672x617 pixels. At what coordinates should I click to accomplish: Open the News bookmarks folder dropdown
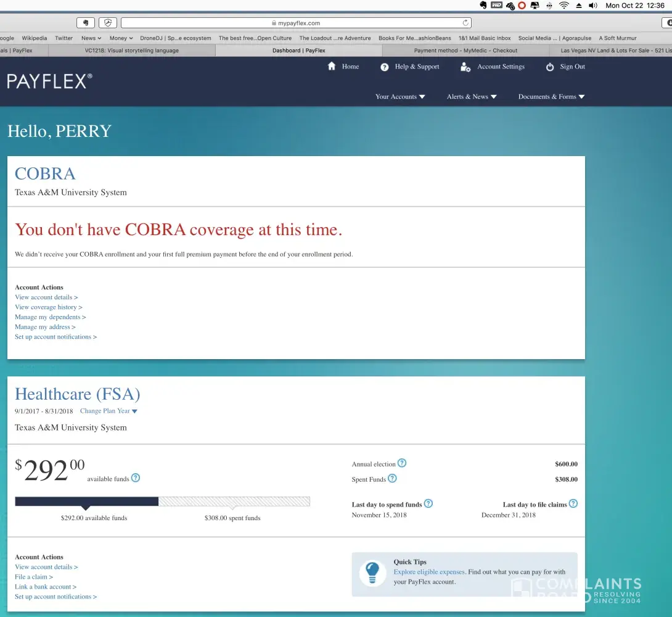point(91,38)
